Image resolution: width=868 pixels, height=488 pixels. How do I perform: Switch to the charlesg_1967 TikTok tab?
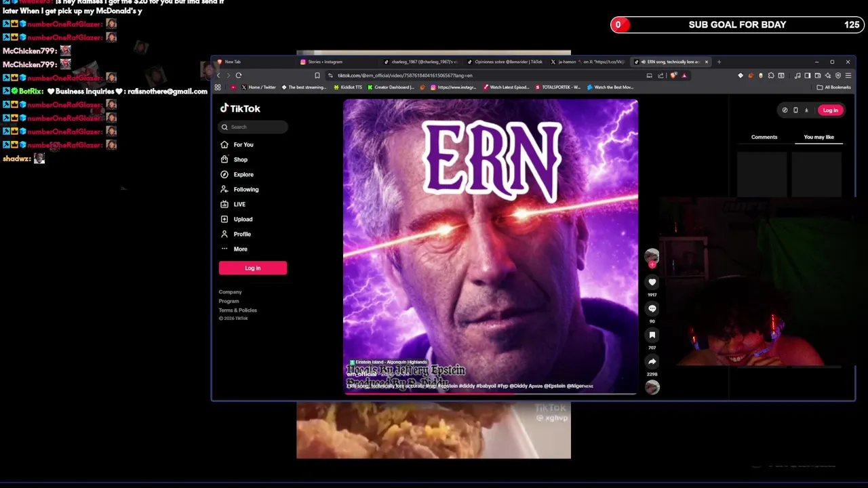pos(420,62)
